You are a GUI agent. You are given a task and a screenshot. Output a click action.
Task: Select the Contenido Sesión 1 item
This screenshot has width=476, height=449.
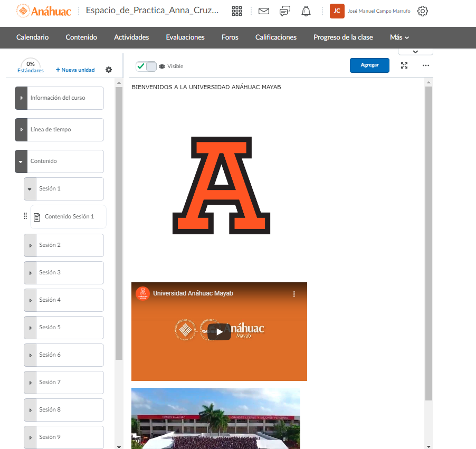(x=69, y=217)
